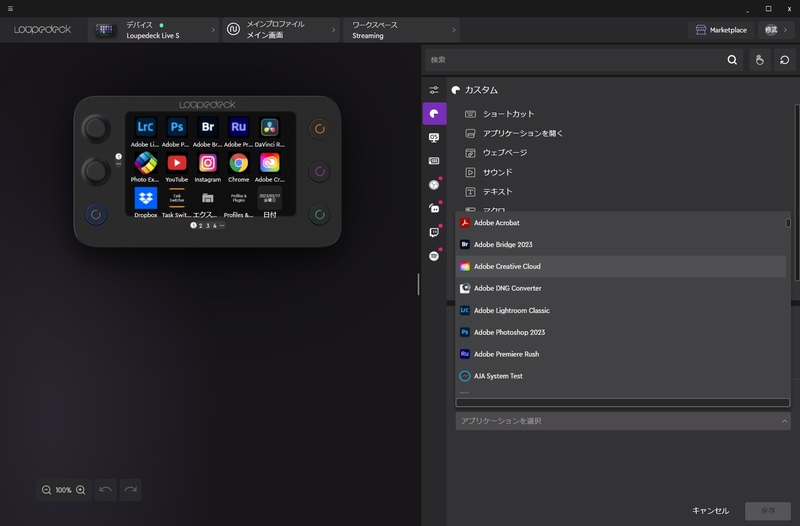Screen dimensions: 800x526
Task: Choose Adobe Acrobat from the list
Action: click(620, 223)
